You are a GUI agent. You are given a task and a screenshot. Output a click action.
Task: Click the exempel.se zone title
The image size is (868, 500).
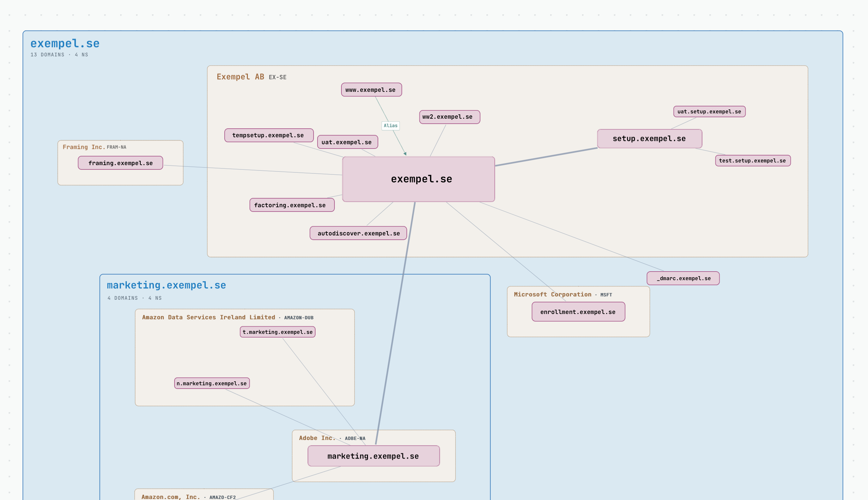coord(65,43)
